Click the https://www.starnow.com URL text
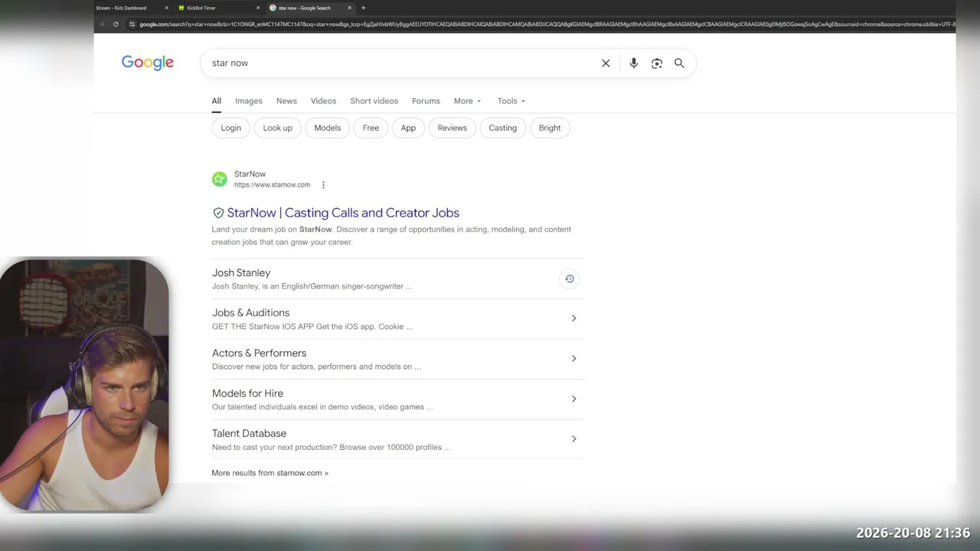The image size is (980, 551). point(272,184)
